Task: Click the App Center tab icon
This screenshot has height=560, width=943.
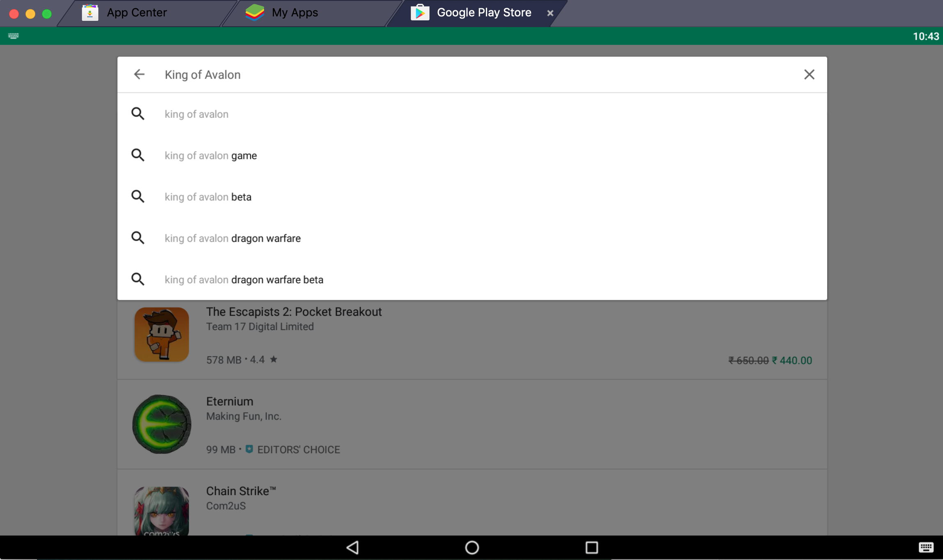Action: tap(90, 13)
